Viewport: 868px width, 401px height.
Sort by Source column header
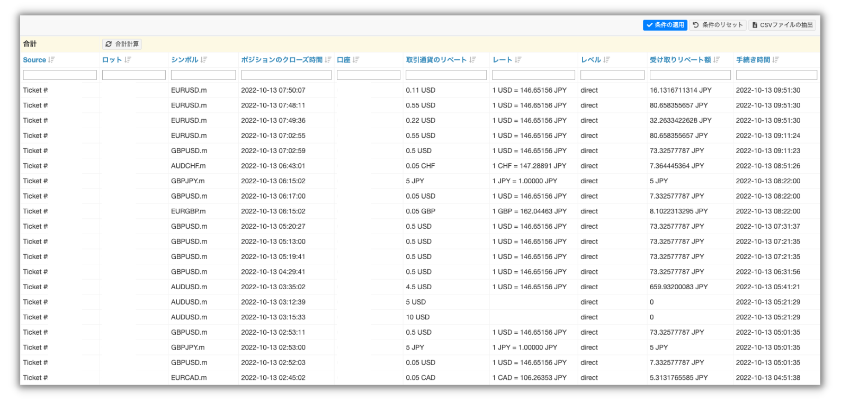(34, 60)
